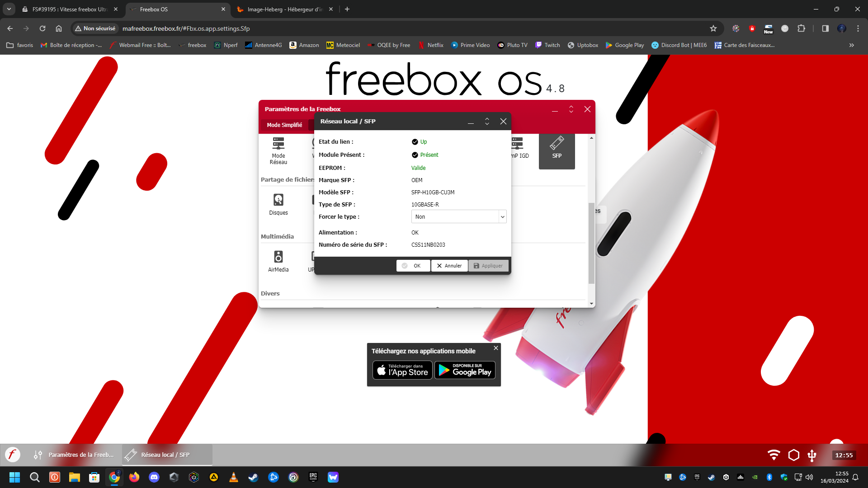Confirm SFP dialog with OK

(x=413, y=266)
